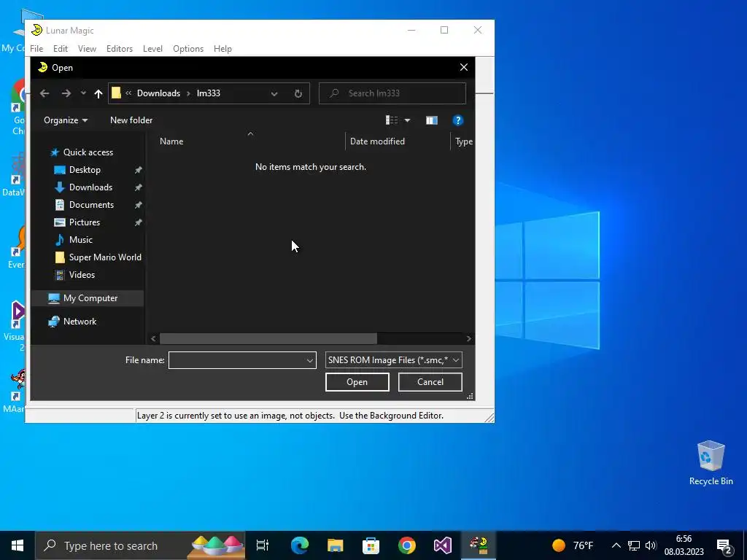The image size is (747, 560).
Task: Click the Search lm333 field
Action: click(x=392, y=93)
